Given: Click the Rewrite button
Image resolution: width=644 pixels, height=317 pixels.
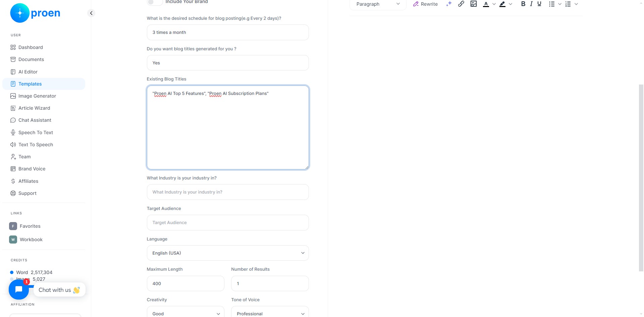Looking at the screenshot, I should 425,4.
